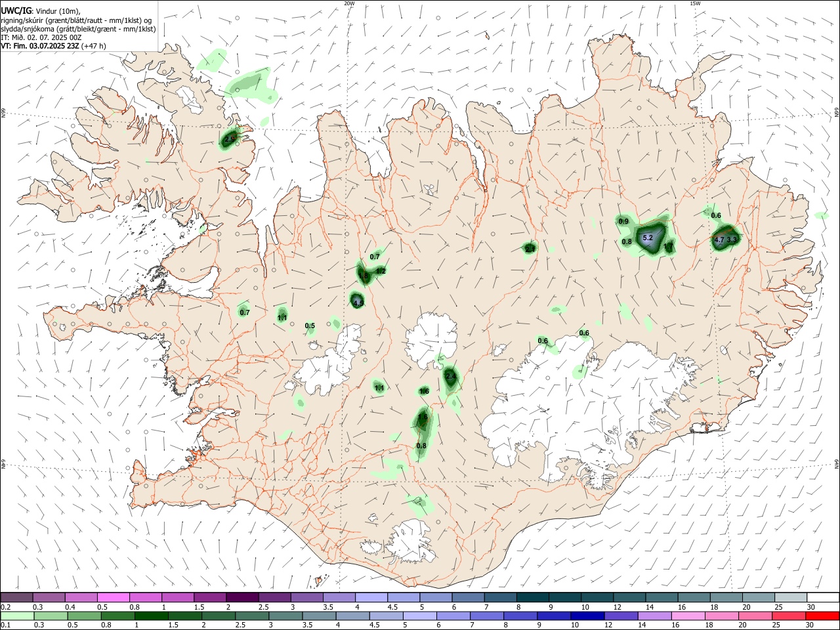Click the 2.9 value in the Westfjords
The image size is (840, 630).
[230, 139]
